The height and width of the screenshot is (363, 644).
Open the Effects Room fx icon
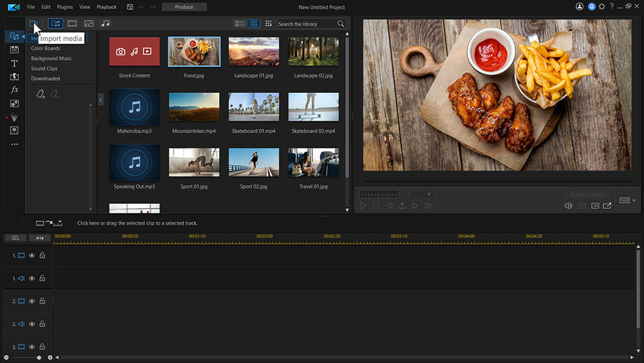[14, 90]
